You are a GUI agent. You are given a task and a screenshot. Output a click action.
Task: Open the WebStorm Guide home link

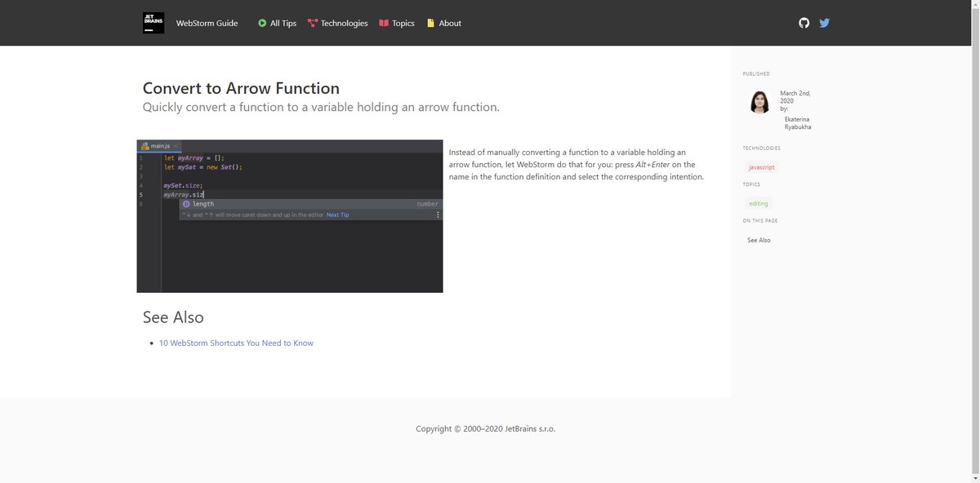point(207,24)
